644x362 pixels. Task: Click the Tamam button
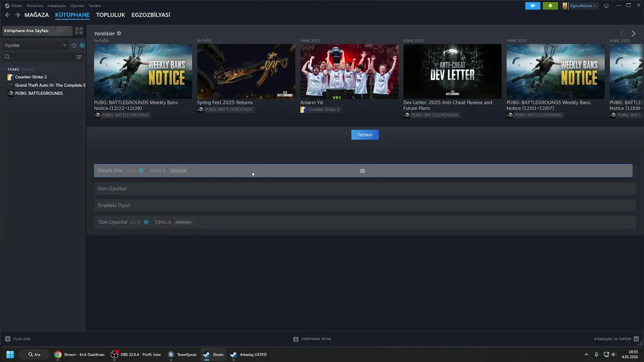(x=365, y=135)
